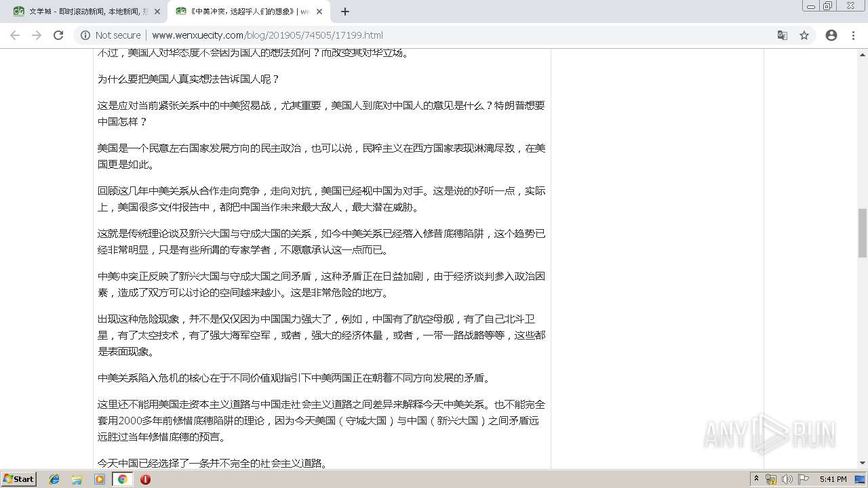Click paragraph starting 美国是一个民意左右国家
868x488 pixels.
click(321, 157)
